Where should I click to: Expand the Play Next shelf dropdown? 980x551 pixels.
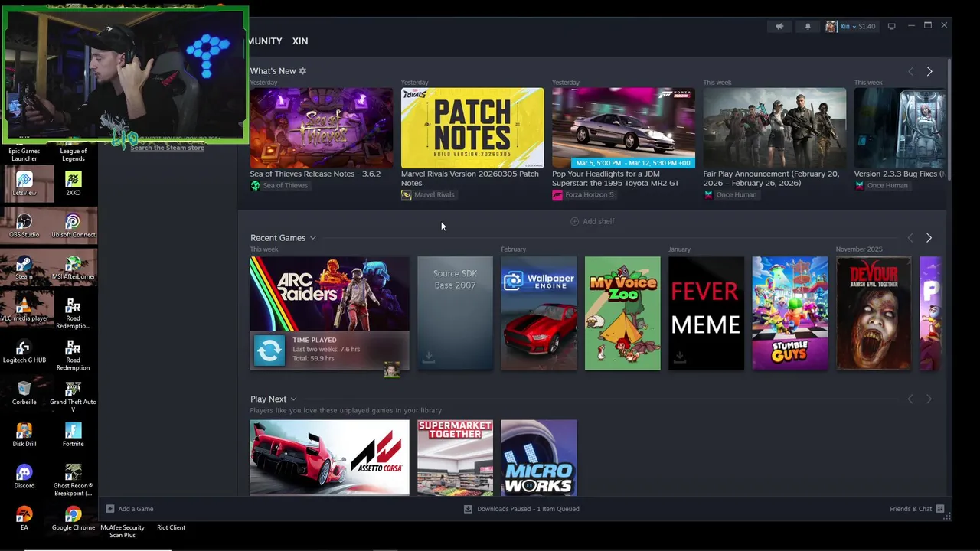293,399
